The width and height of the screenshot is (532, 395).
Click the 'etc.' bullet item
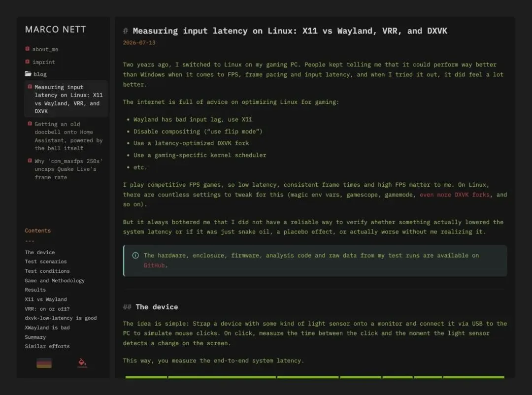pyautogui.click(x=140, y=167)
